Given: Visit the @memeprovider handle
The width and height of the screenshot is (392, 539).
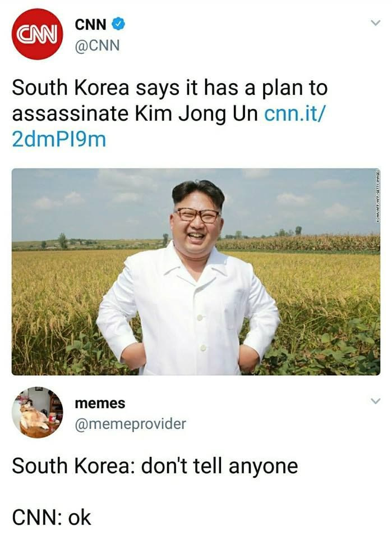Looking at the screenshot, I should [131, 424].
